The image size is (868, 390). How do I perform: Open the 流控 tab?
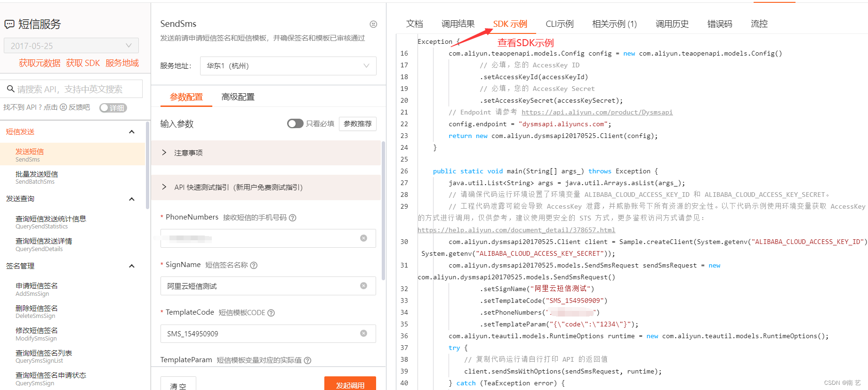click(x=759, y=24)
